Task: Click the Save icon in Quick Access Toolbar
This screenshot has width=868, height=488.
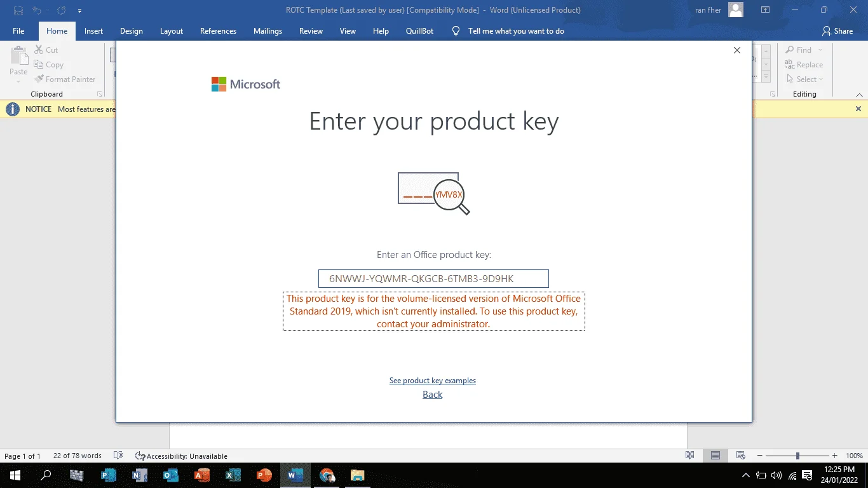Action: coord(18,10)
